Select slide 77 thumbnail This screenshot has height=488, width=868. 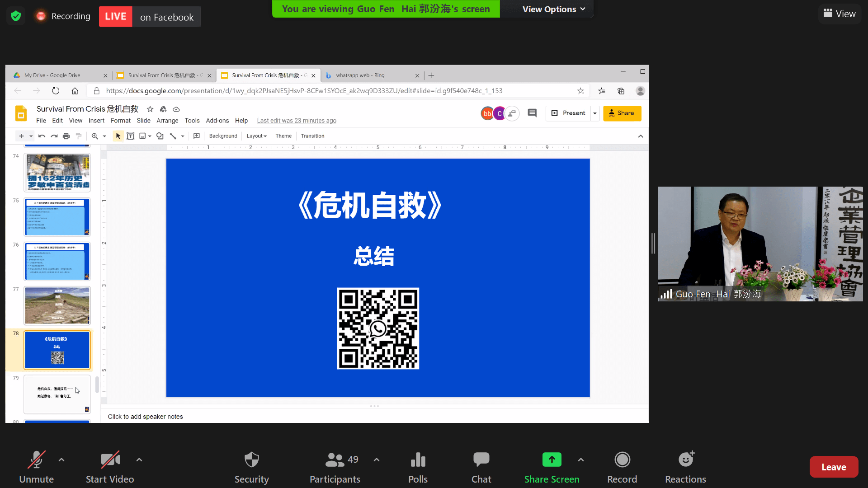[57, 305]
